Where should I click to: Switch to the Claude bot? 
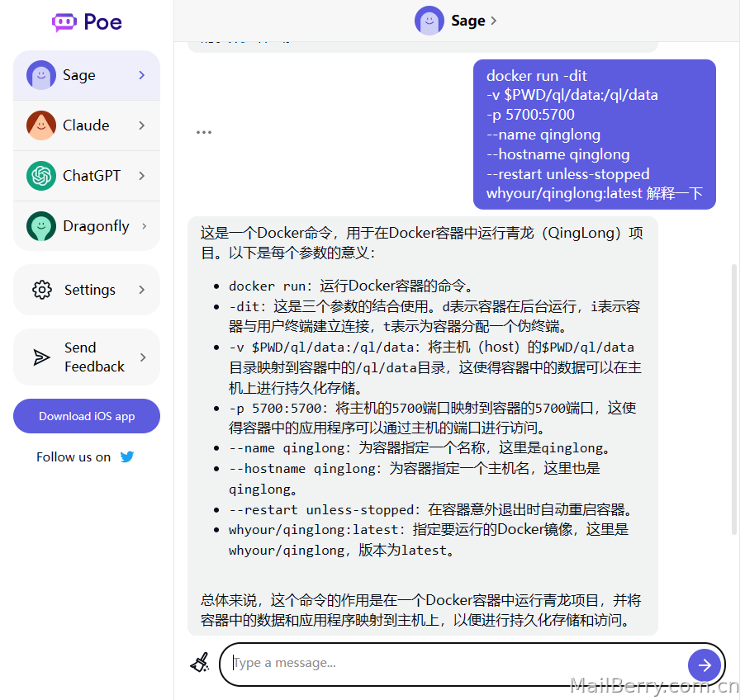(87, 125)
